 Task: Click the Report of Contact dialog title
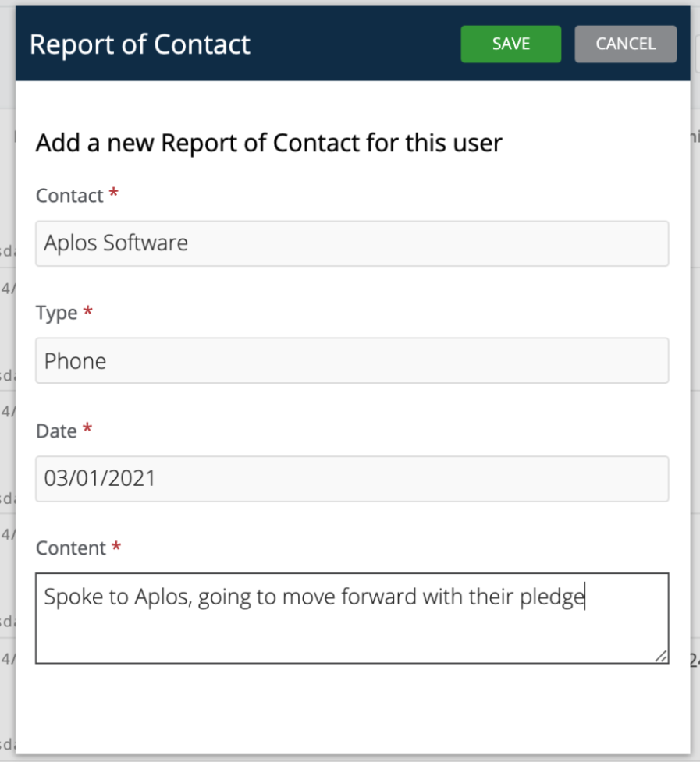pos(140,44)
